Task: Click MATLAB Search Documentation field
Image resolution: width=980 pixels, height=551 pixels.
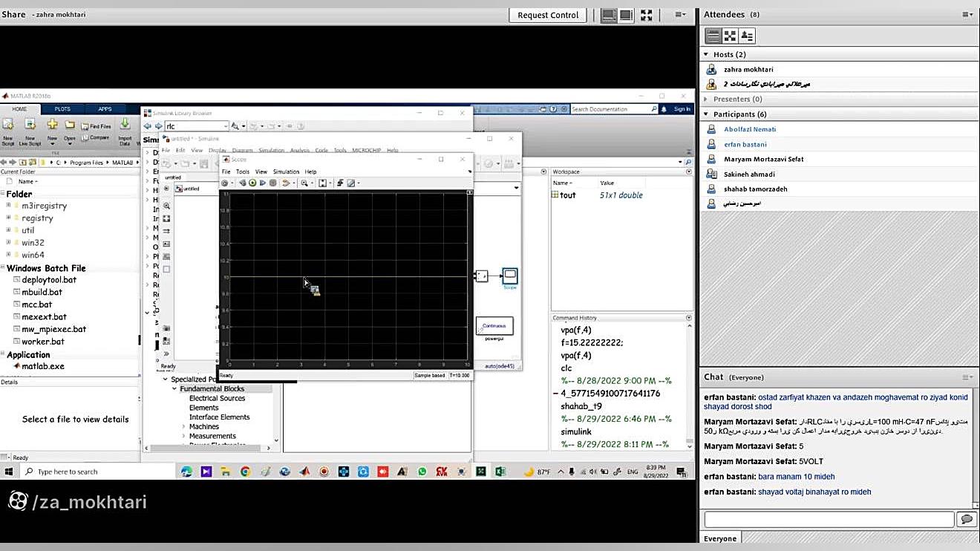Action: point(613,109)
